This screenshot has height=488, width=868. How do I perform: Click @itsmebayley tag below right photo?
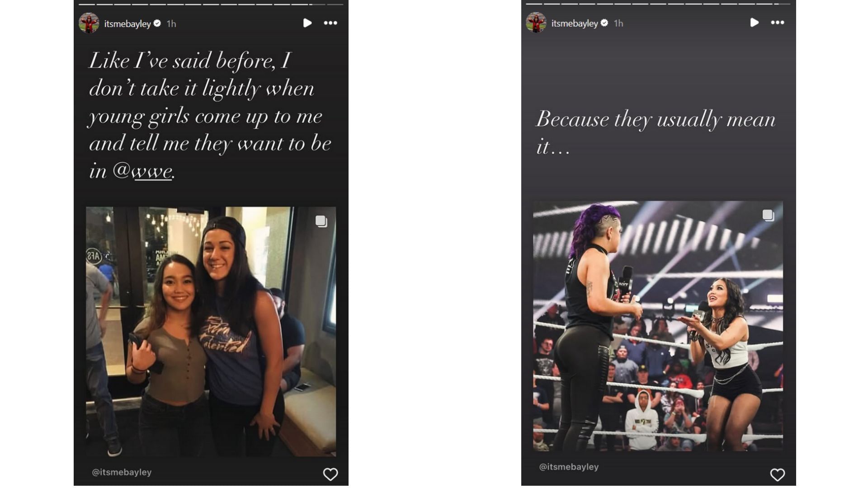pyautogui.click(x=569, y=467)
